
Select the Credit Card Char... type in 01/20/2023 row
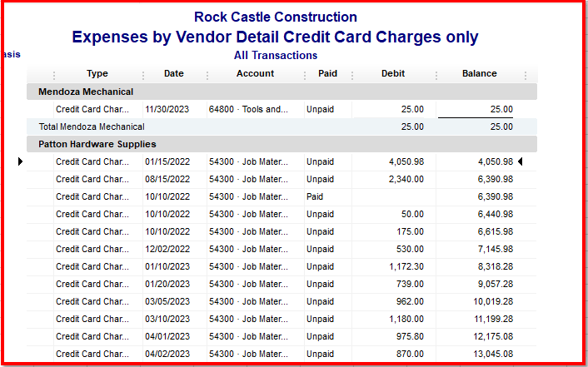coord(92,284)
